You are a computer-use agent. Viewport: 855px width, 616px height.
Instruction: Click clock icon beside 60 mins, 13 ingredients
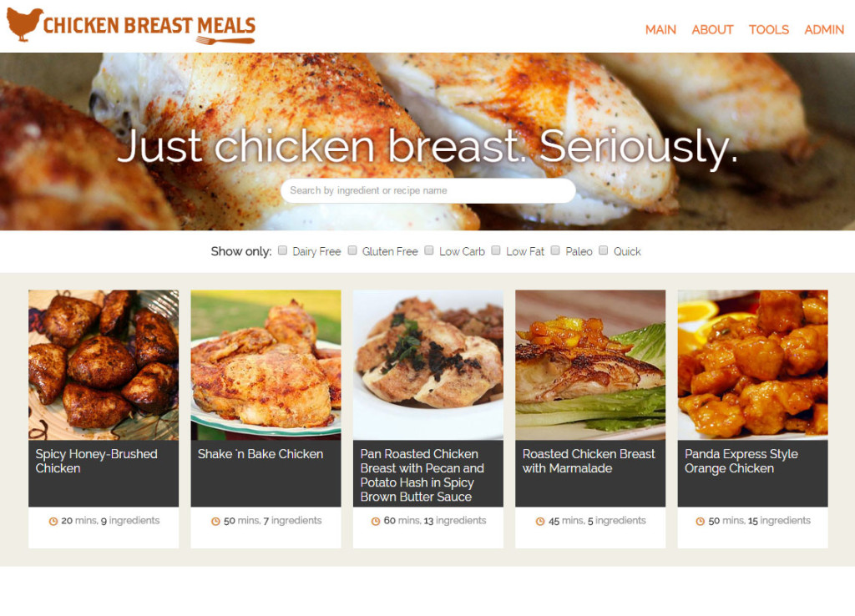pos(376,521)
